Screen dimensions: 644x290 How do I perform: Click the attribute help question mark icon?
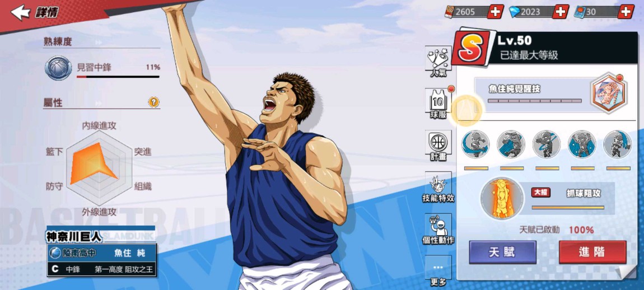tap(153, 102)
